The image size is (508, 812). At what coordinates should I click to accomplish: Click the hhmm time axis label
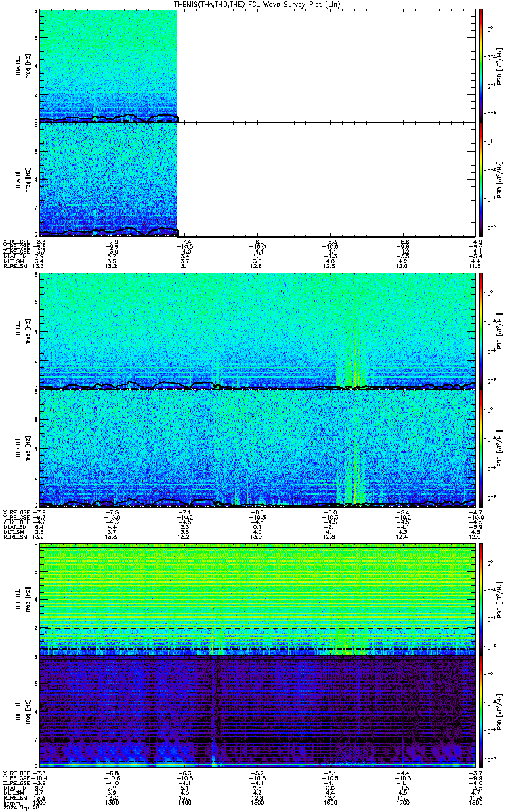tap(10, 801)
